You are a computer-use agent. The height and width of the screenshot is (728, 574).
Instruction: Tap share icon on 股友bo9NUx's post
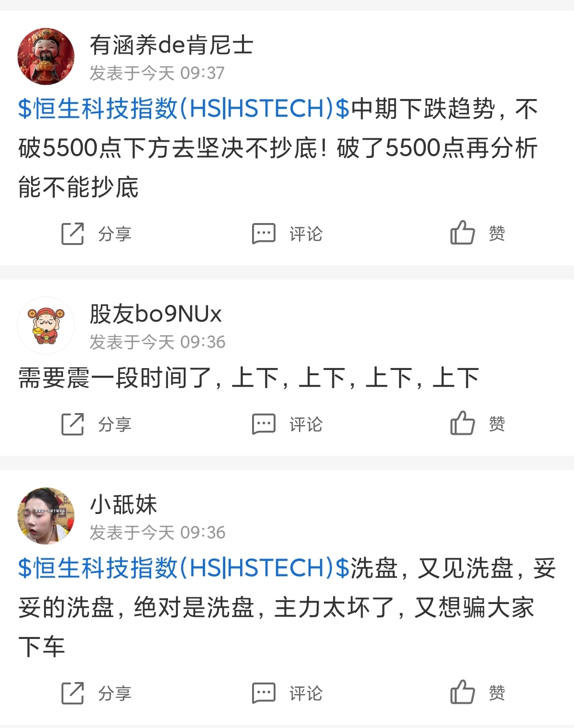pyautogui.click(x=73, y=424)
